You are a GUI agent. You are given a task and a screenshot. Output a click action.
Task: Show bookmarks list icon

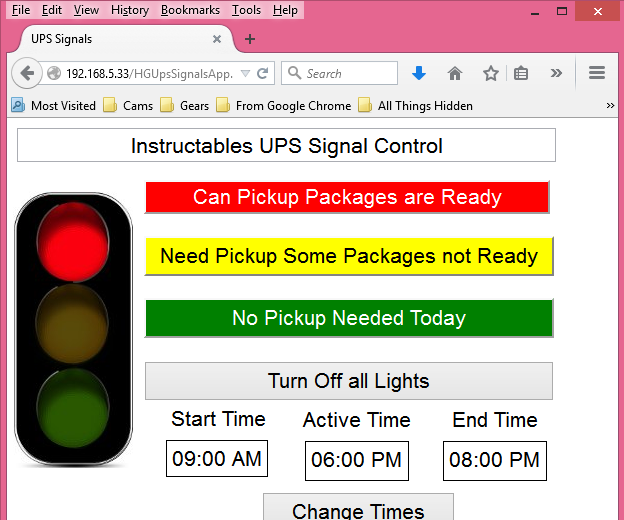point(521,73)
